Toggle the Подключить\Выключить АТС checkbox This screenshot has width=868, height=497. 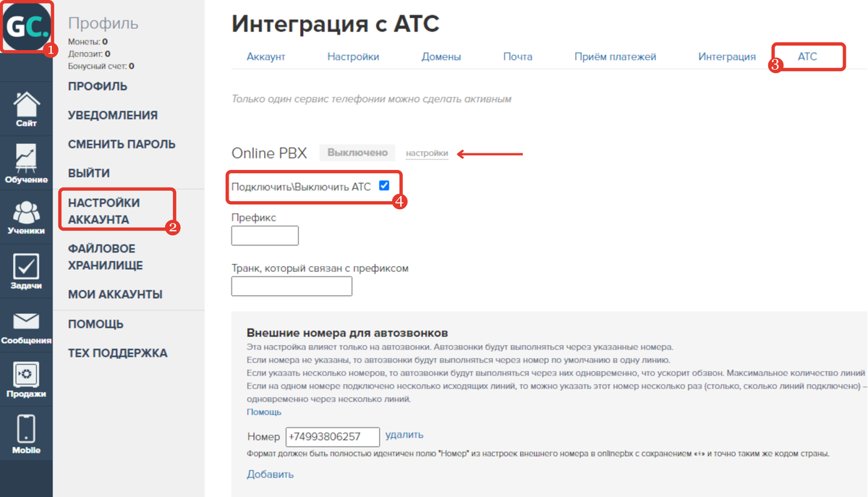[384, 186]
